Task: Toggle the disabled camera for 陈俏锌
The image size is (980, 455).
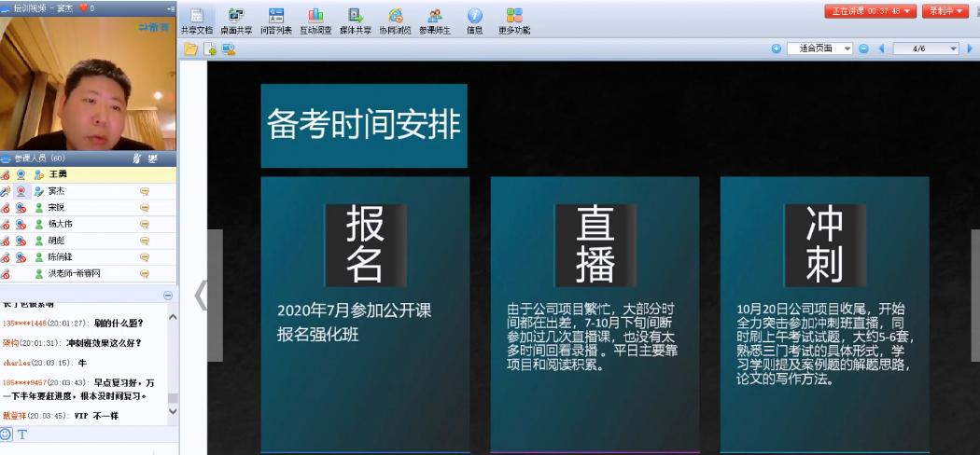Action: point(21,256)
